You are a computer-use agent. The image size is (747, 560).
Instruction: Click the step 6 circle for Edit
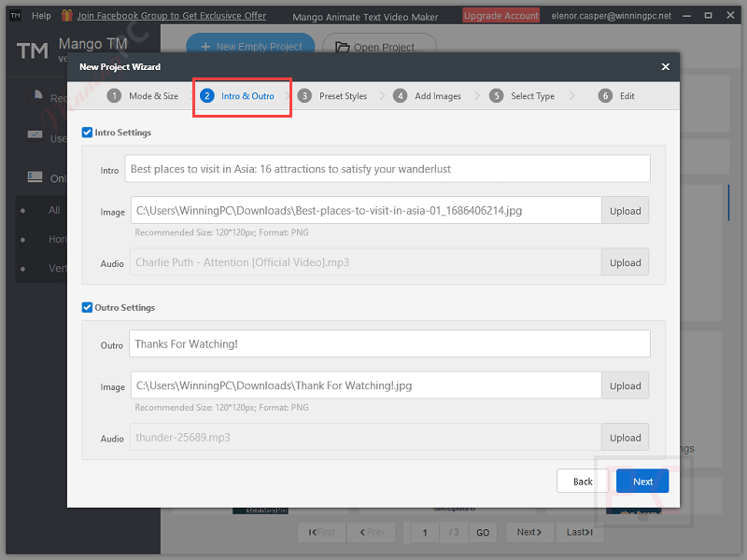coord(605,96)
